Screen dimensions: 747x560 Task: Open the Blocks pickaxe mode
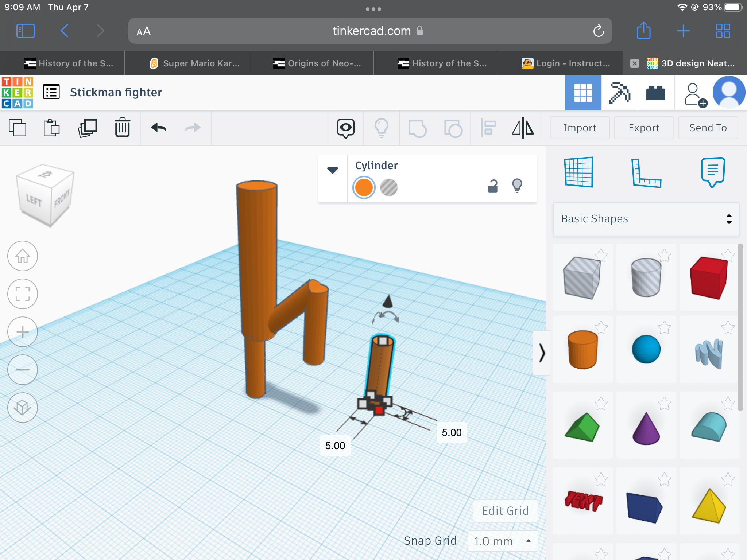tap(619, 93)
